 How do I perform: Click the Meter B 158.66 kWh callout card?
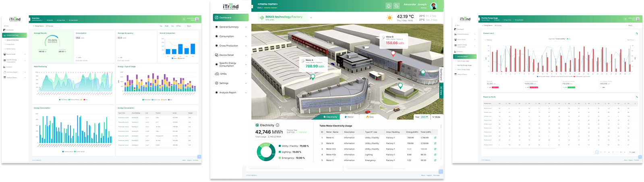tap(395, 40)
